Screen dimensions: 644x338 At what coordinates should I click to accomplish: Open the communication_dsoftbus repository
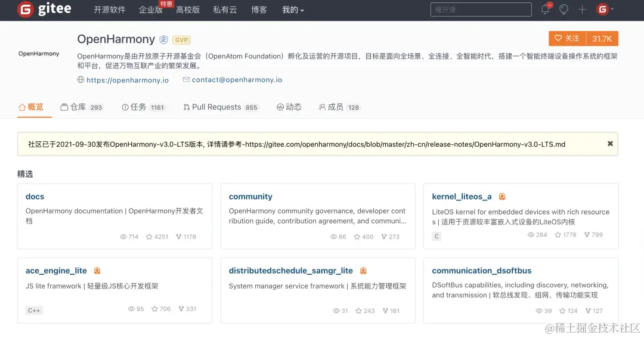[482, 271]
